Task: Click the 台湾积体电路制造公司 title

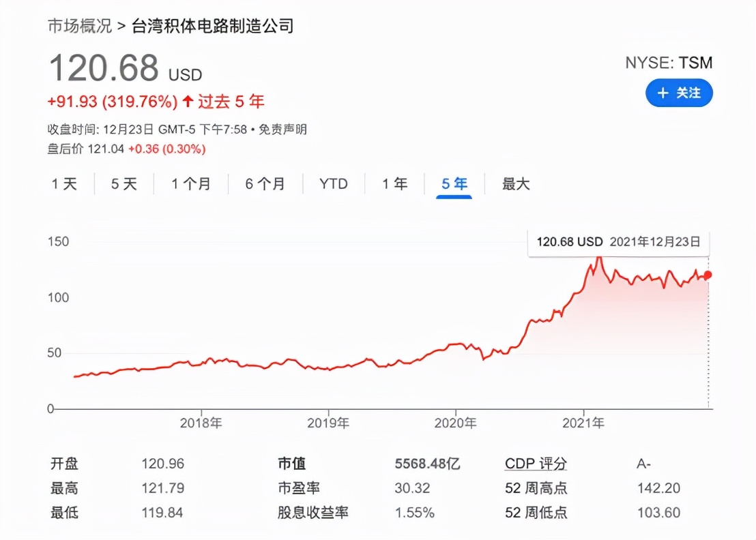Action: [x=213, y=26]
